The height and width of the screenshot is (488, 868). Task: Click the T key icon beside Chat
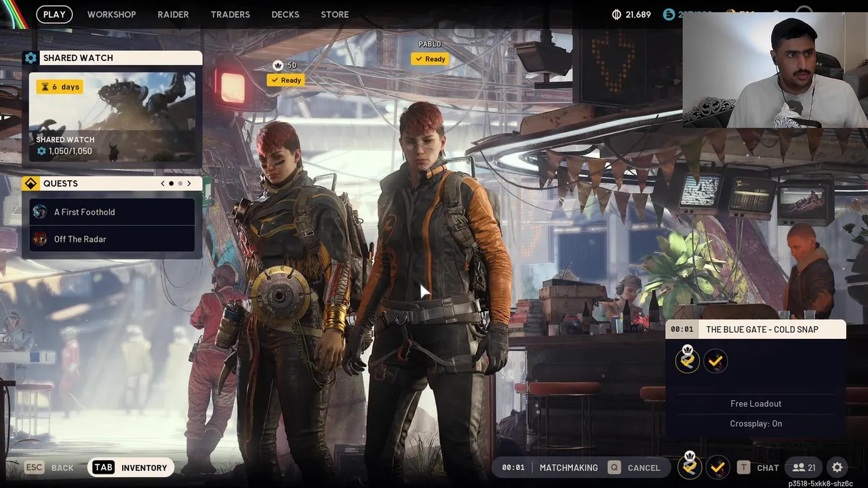pyautogui.click(x=744, y=467)
